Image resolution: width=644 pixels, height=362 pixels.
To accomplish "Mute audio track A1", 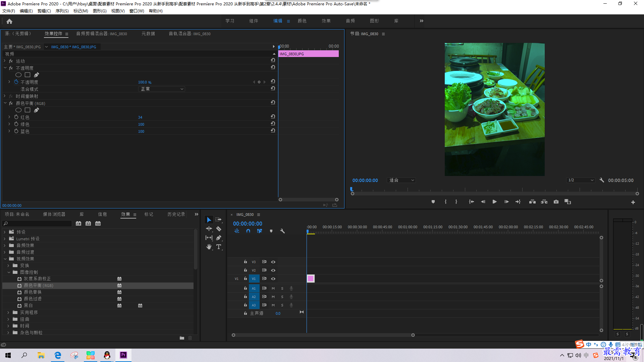I will 273,288.
